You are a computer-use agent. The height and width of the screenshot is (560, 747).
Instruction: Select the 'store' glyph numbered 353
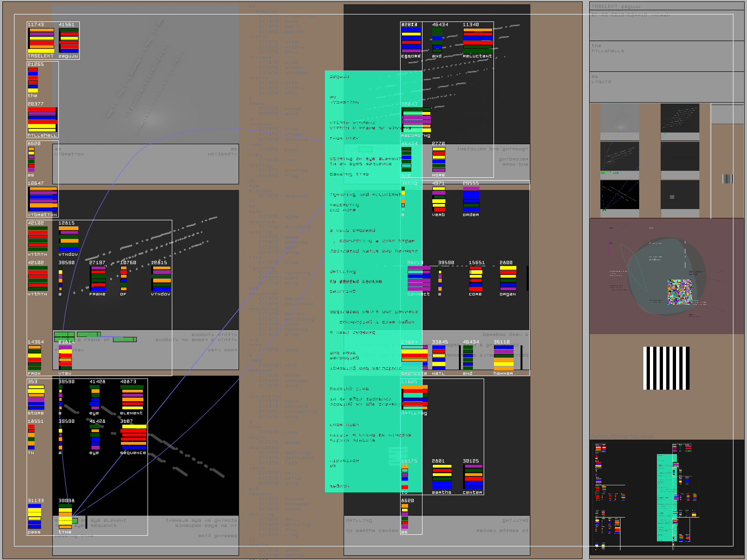pos(36,398)
